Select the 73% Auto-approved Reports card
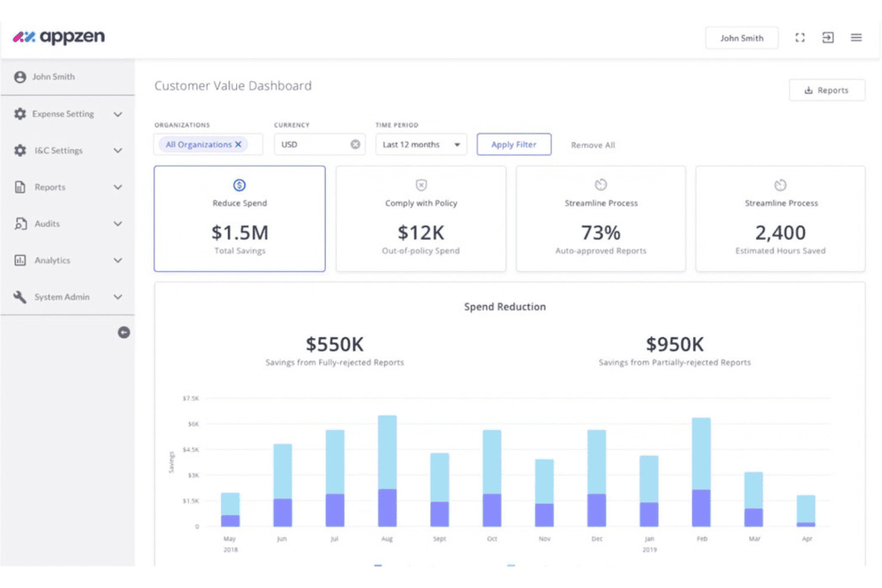Viewport: 882px width, 588px height. [601, 219]
